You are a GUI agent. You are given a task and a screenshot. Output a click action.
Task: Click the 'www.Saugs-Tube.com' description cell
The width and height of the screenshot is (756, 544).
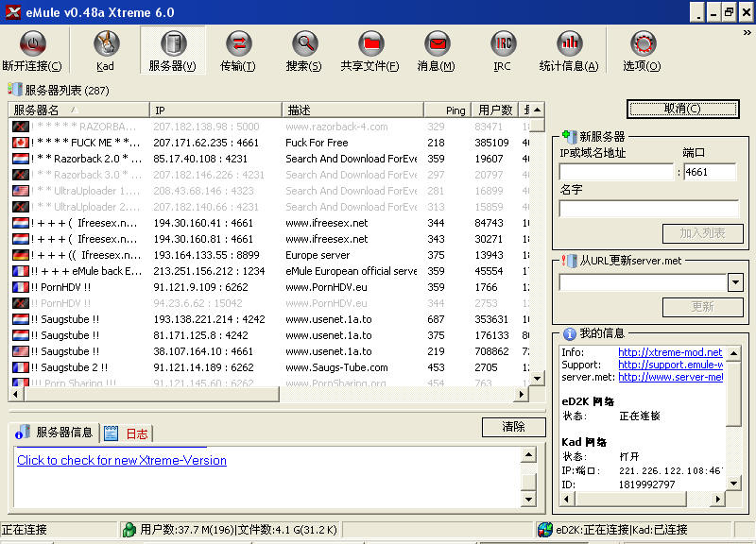pos(336,367)
